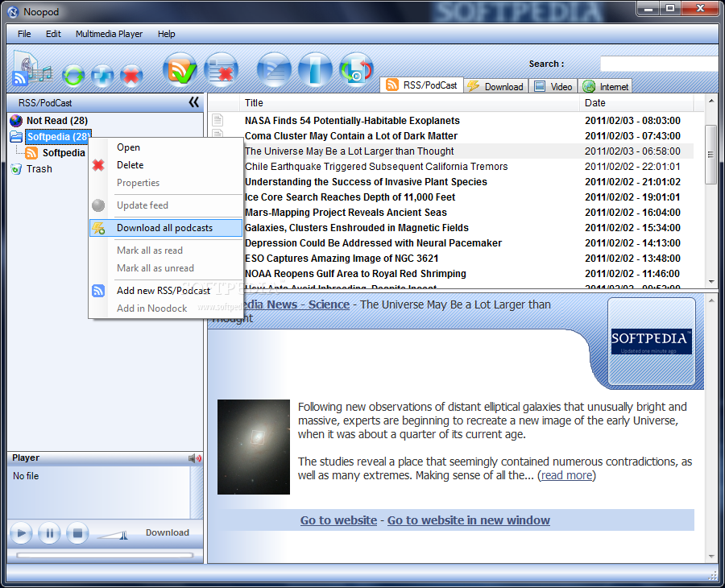Click preview pane scrollbar down arrow
This screenshot has height=588, width=725.
click(710, 556)
